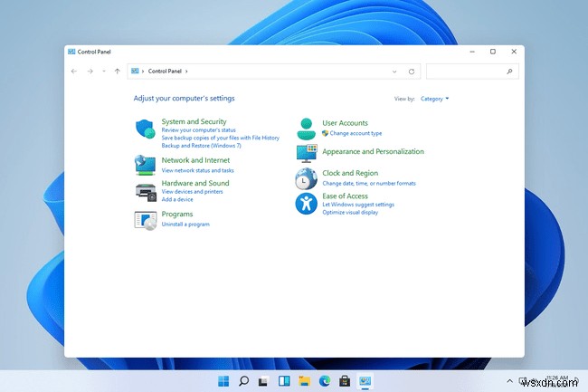Show hidden system tray icons
588x392 pixels.
[x=509, y=381]
